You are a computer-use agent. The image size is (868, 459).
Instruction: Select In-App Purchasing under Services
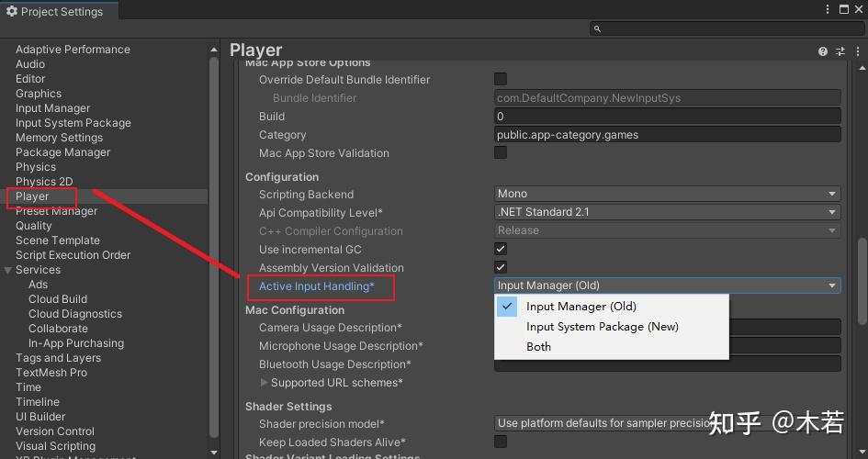point(76,342)
